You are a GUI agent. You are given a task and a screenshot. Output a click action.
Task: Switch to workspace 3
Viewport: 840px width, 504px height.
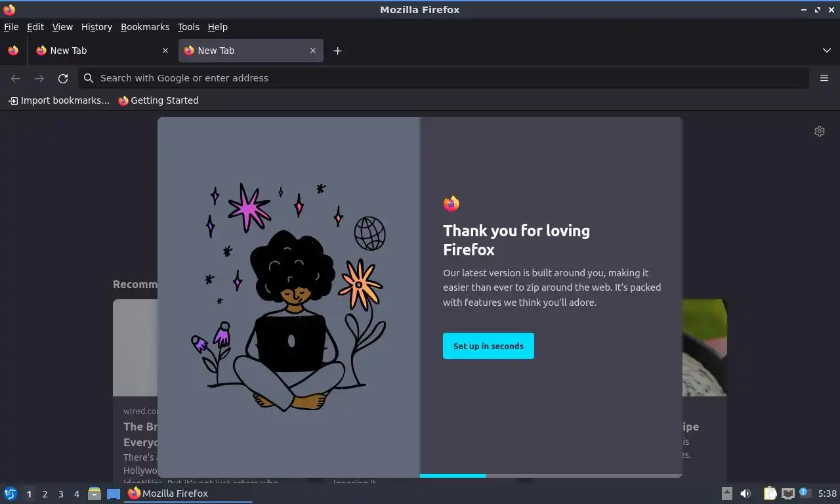point(60,494)
